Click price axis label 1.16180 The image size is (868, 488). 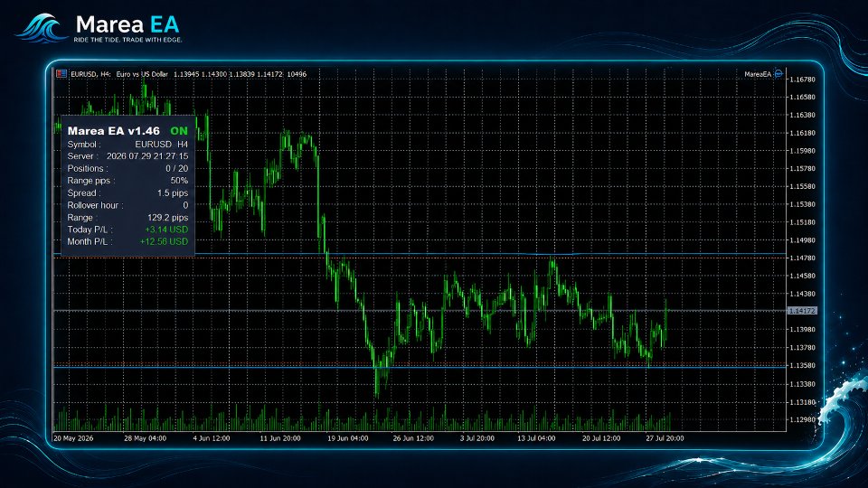803,134
